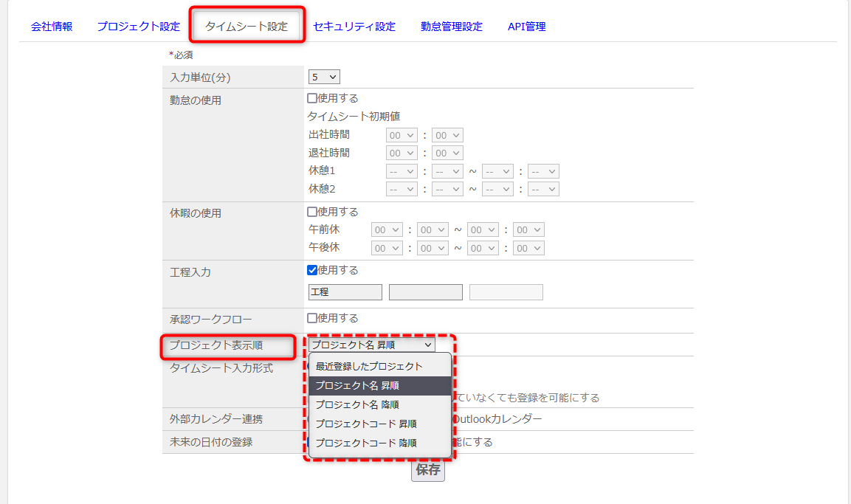
Task: Uncheck 工程入力 使用する checkbox
Action: click(x=312, y=270)
